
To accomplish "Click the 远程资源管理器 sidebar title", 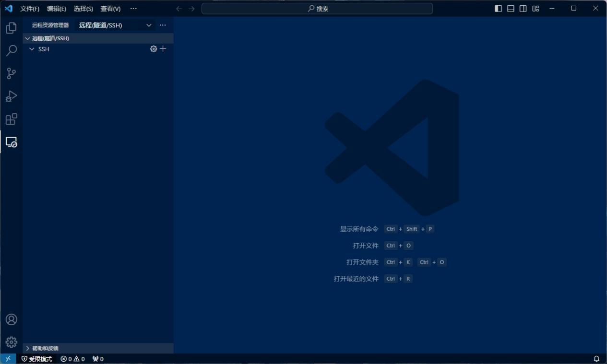I will pyautogui.click(x=50, y=25).
